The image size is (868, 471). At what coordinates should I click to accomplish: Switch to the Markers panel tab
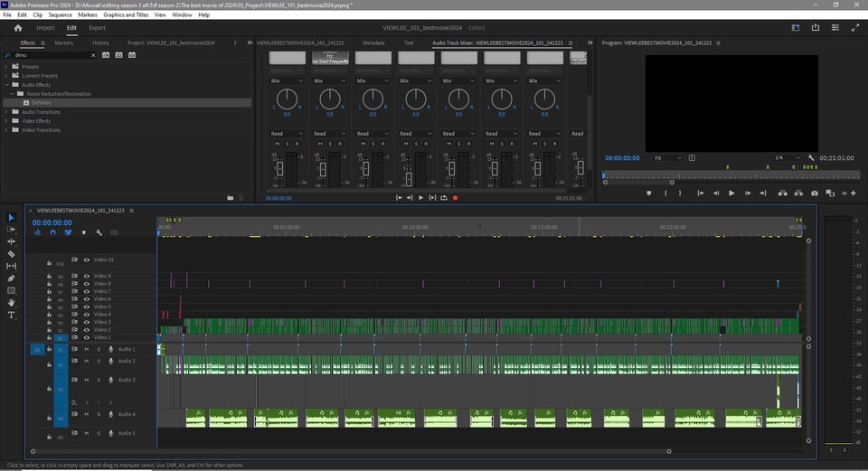63,42
